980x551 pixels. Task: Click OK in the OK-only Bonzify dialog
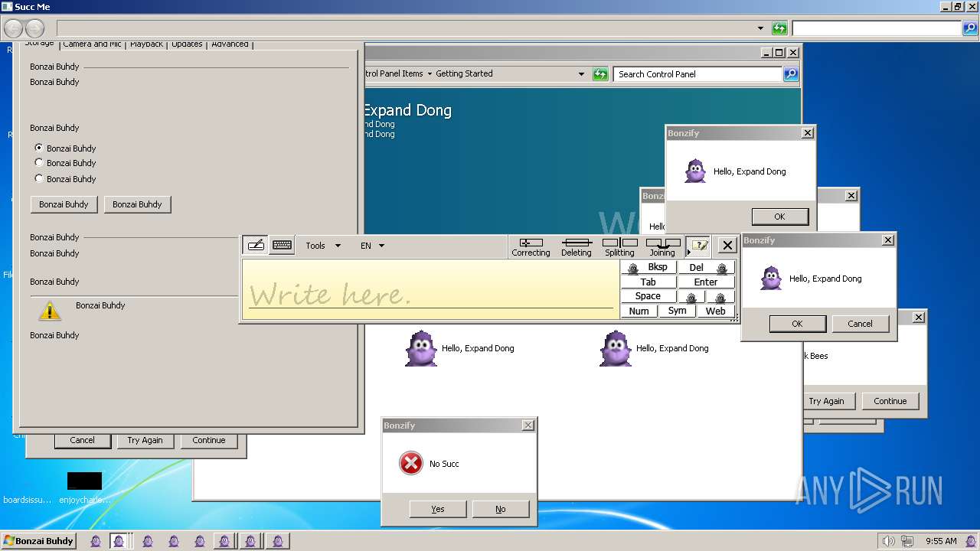pos(779,217)
